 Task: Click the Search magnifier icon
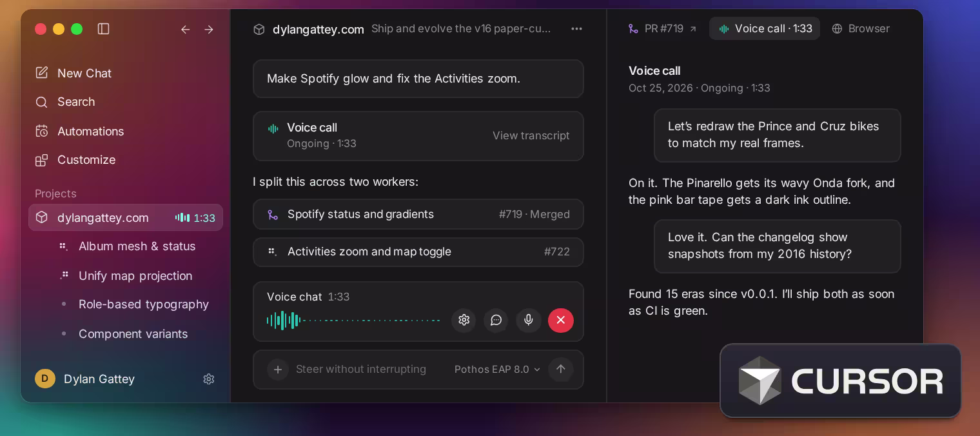[42, 102]
